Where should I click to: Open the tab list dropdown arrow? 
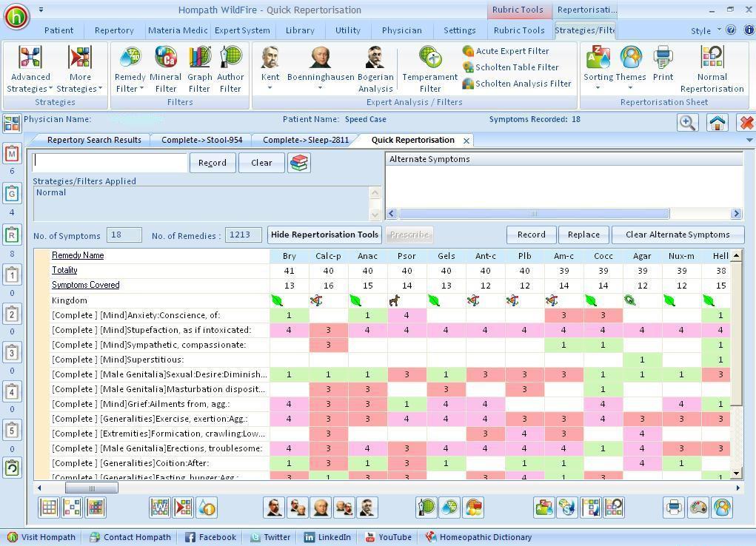click(749, 141)
